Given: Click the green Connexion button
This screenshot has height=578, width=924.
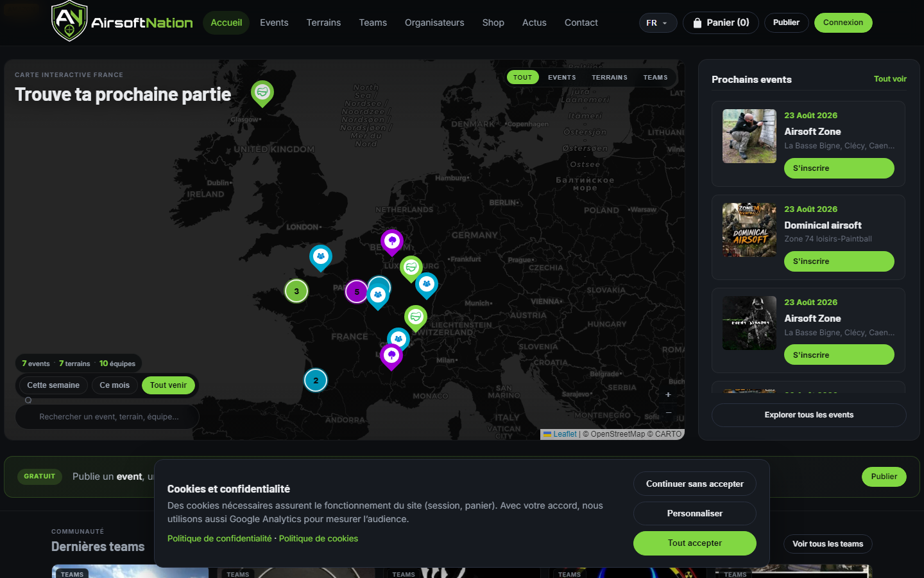Looking at the screenshot, I should coord(843,23).
